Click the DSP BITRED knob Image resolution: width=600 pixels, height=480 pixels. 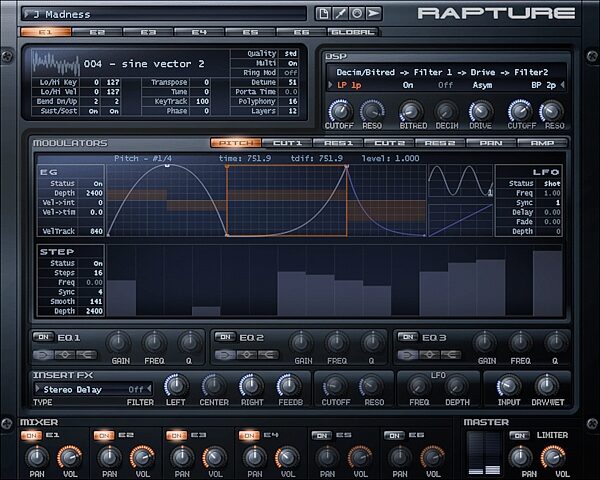coord(411,112)
